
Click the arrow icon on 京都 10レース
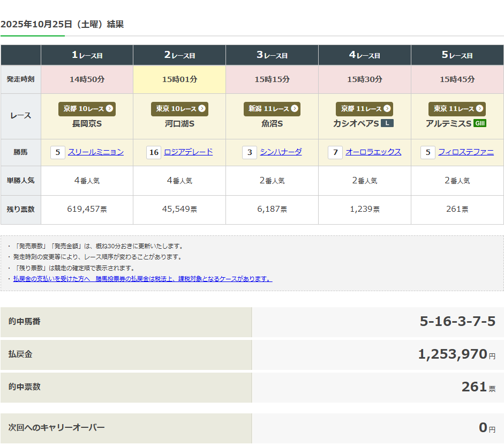pyautogui.click(x=109, y=109)
